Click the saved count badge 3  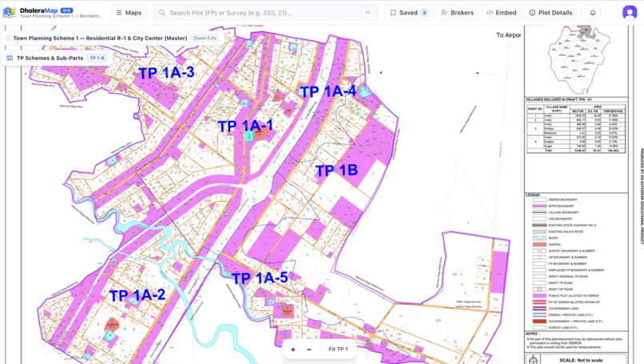pyautogui.click(x=424, y=13)
